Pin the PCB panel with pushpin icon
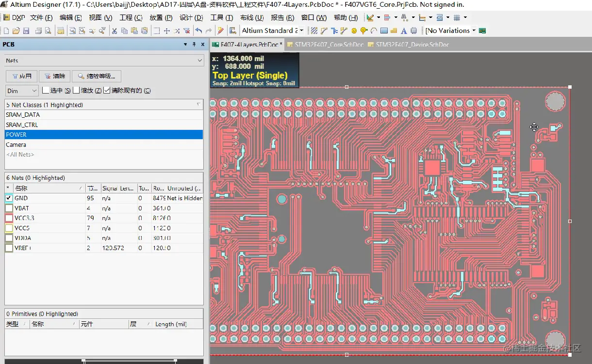 [194, 44]
